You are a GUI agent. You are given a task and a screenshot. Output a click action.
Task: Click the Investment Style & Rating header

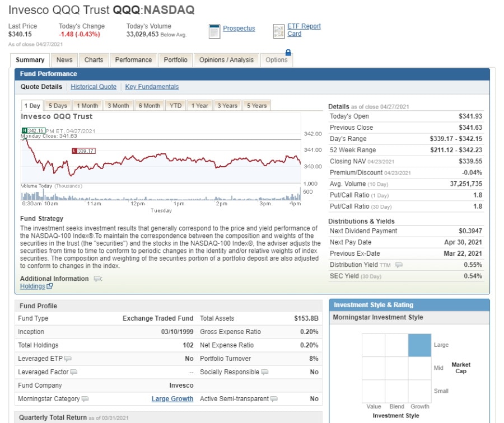(x=409, y=305)
